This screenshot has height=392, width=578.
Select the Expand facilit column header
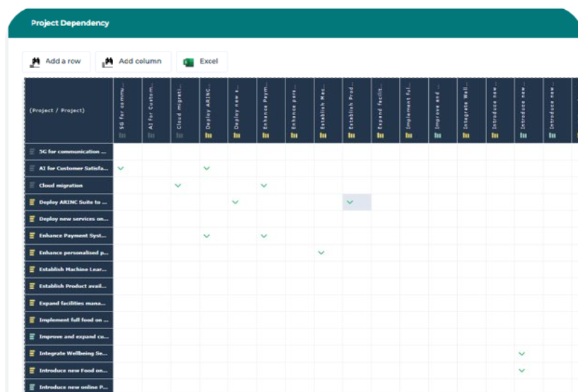(379, 106)
